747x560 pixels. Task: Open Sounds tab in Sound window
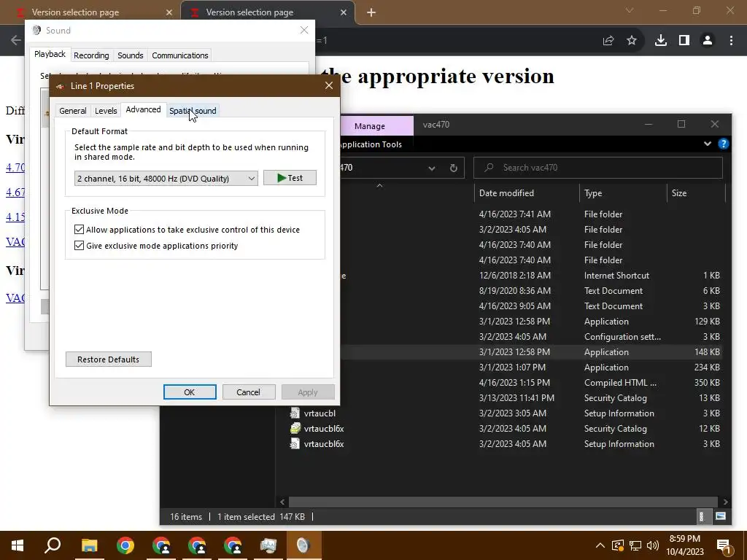[130, 55]
